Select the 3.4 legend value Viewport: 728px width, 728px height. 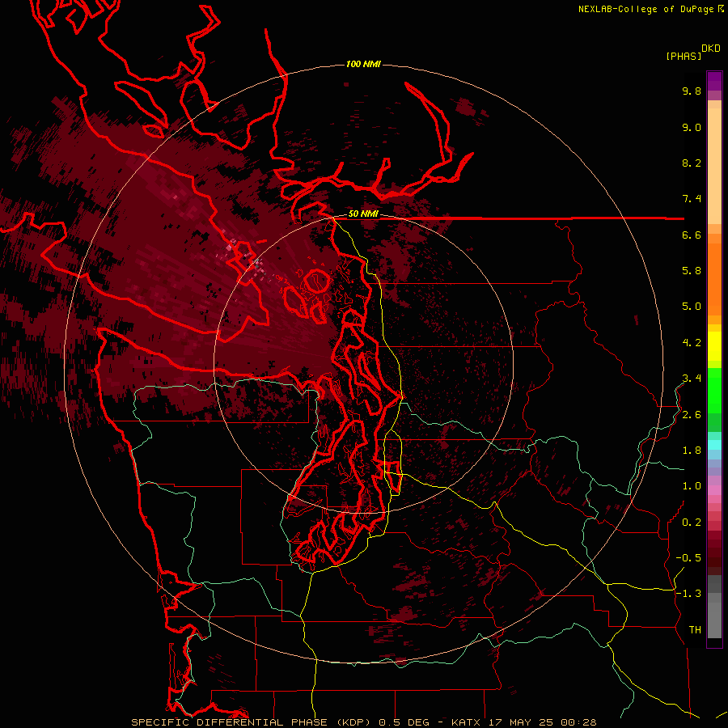[692, 379]
